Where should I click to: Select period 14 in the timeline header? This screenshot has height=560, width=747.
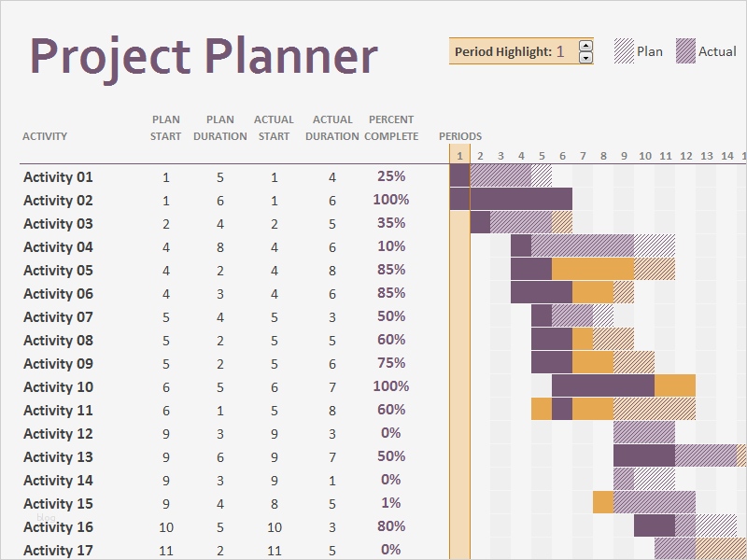tap(726, 156)
